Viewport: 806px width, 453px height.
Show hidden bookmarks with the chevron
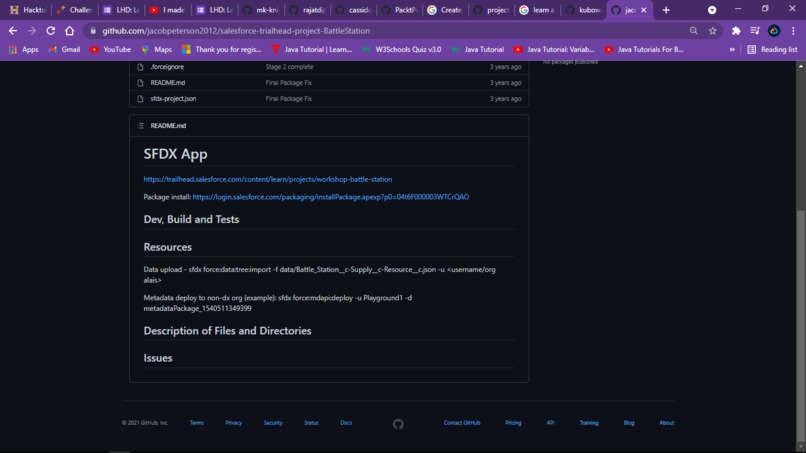tap(732, 49)
